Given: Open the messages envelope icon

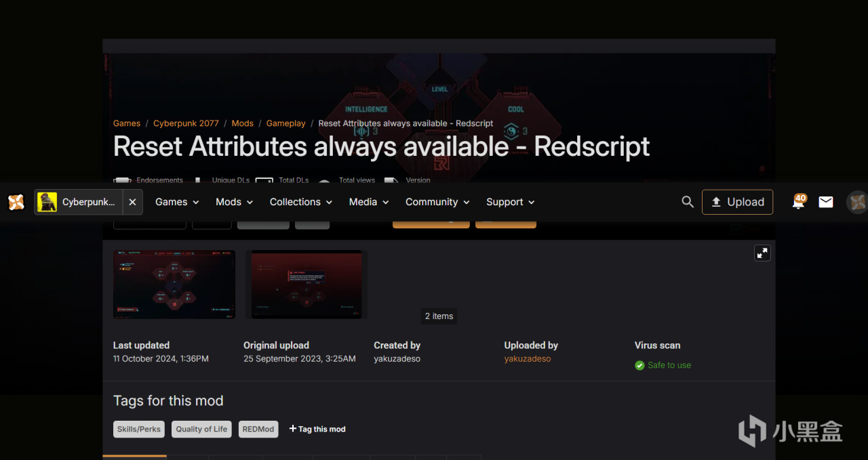Looking at the screenshot, I should [826, 202].
